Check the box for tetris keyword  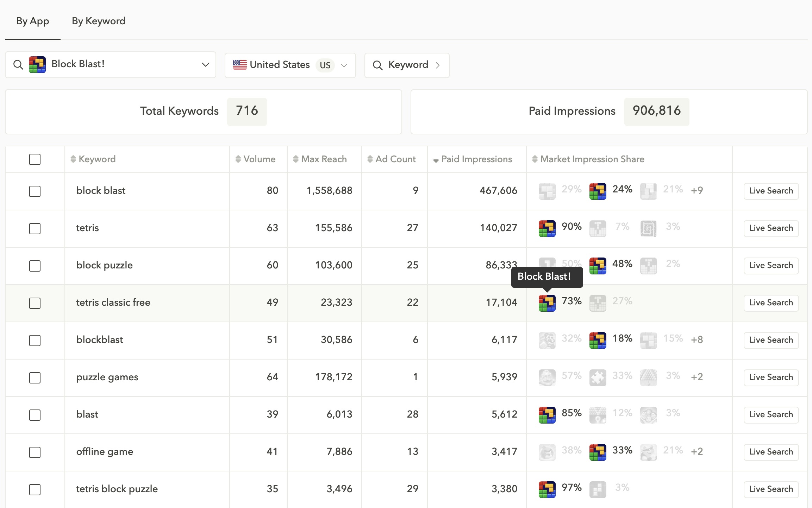(35, 229)
